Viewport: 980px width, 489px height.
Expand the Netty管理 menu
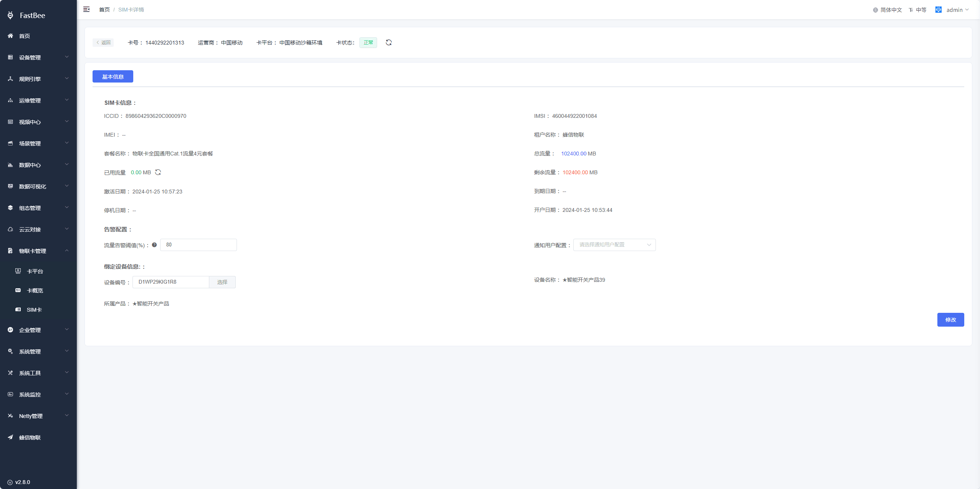pos(38,416)
